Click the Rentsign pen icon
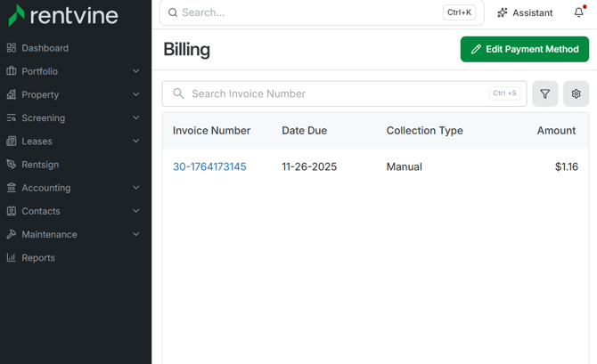The image size is (597, 364). pyautogui.click(x=12, y=165)
